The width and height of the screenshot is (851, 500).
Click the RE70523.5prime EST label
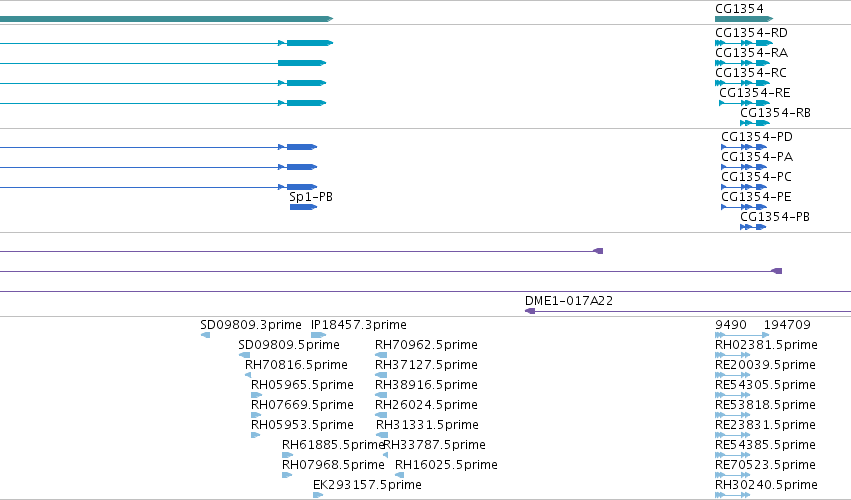point(765,465)
